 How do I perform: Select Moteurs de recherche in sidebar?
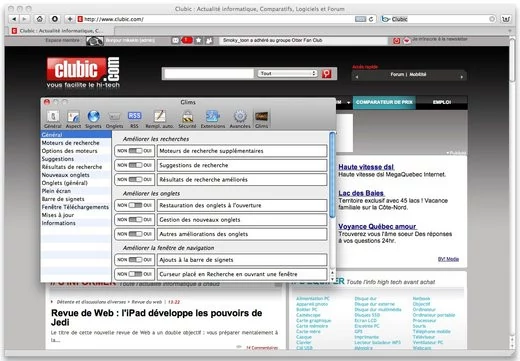point(76,143)
